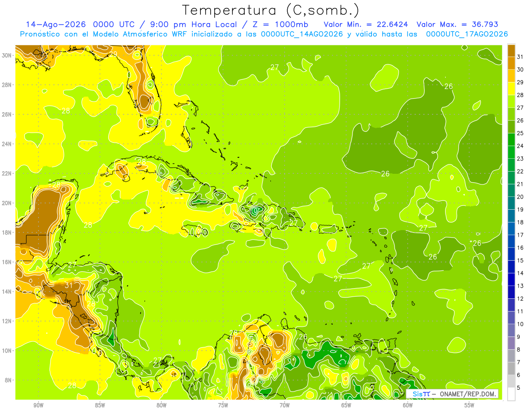Click the '26N' latitude axis label
Viewport: 532px width, 411px height.
[x=7, y=114]
